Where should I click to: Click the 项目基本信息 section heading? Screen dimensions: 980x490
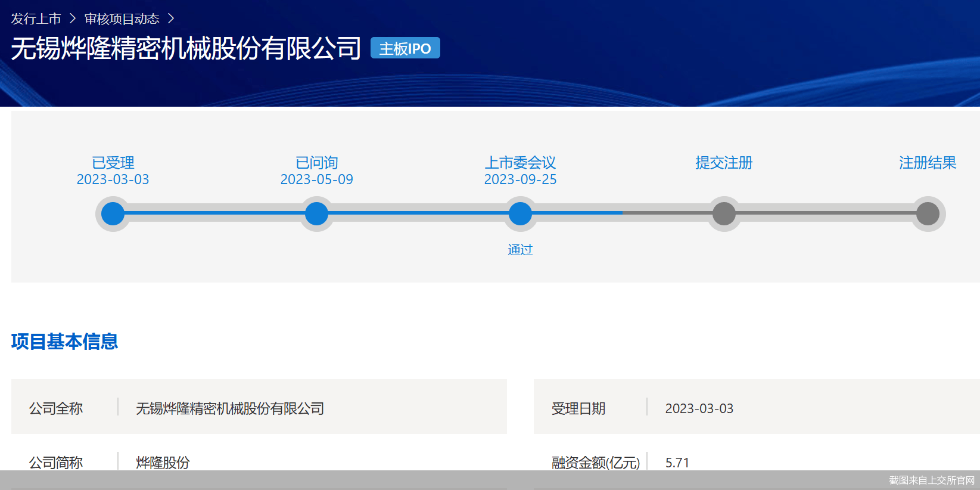pos(64,342)
